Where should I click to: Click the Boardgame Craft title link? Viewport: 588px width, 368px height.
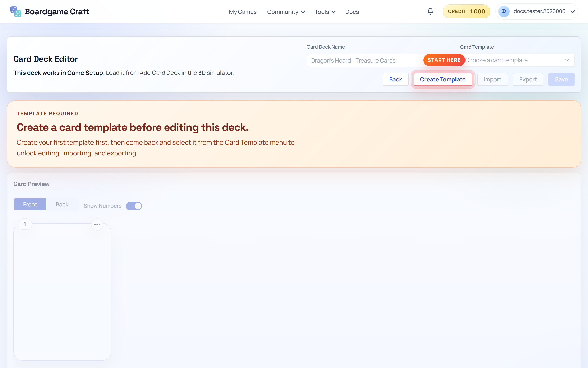57,11
